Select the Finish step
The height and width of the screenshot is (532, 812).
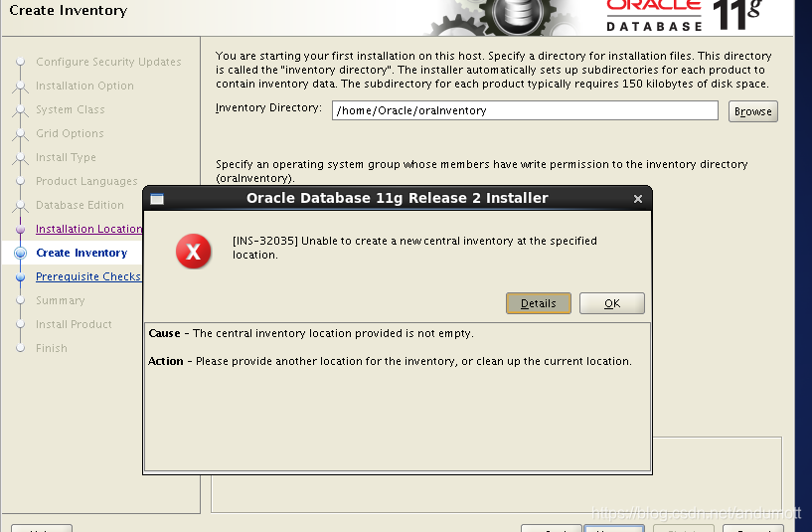point(52,348)
